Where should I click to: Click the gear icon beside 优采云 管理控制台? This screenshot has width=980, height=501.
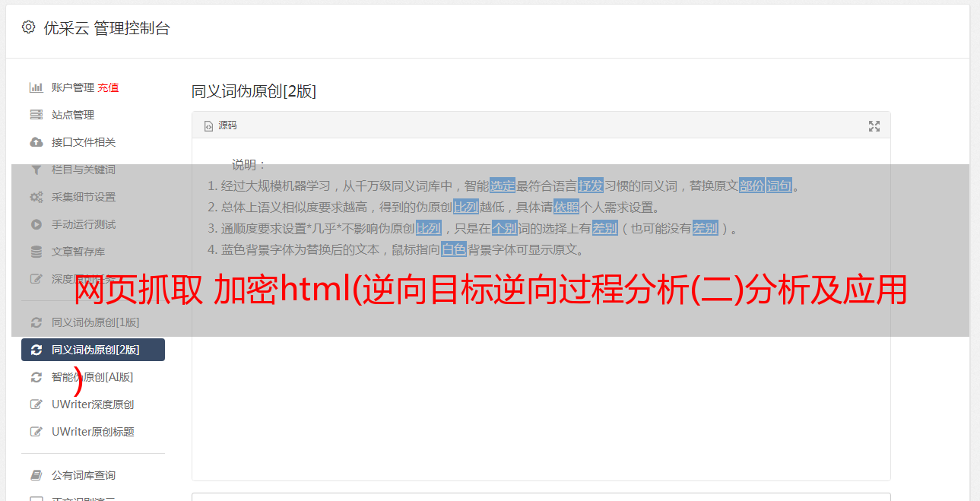[28, 27]
